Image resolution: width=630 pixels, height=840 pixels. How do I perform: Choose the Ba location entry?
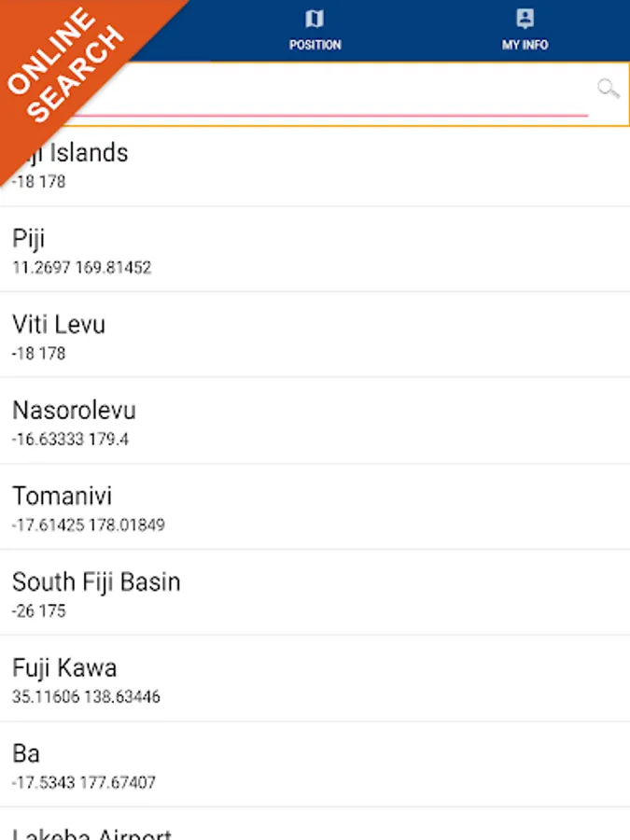click(26, 754)
